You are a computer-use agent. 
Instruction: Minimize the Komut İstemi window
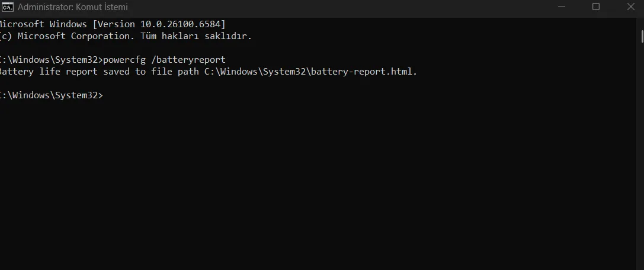561,7
